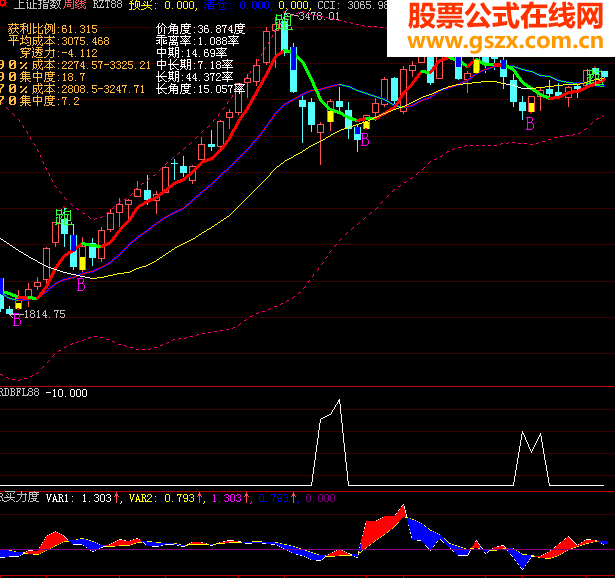Screen dimensions: 615x578
Task: Click the blue 0.793 value
Action: point(277,498)
